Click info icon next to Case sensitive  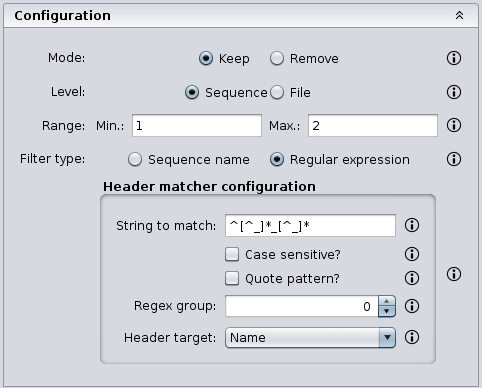[x=412, y=254]
